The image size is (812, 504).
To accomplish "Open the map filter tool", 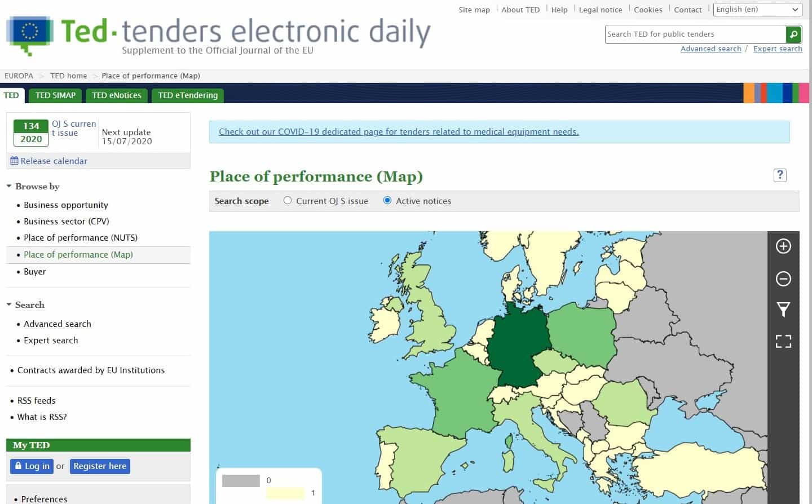I will click(783, 310).
